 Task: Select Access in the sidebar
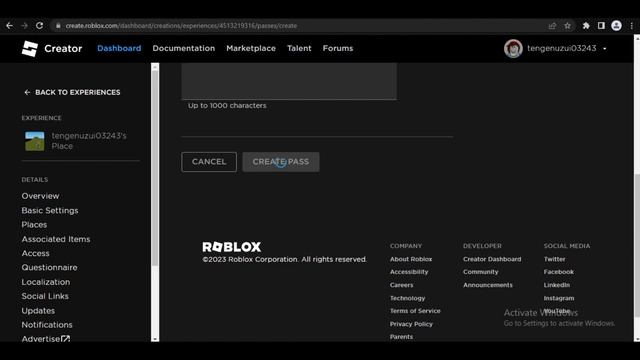coord(36,253)
